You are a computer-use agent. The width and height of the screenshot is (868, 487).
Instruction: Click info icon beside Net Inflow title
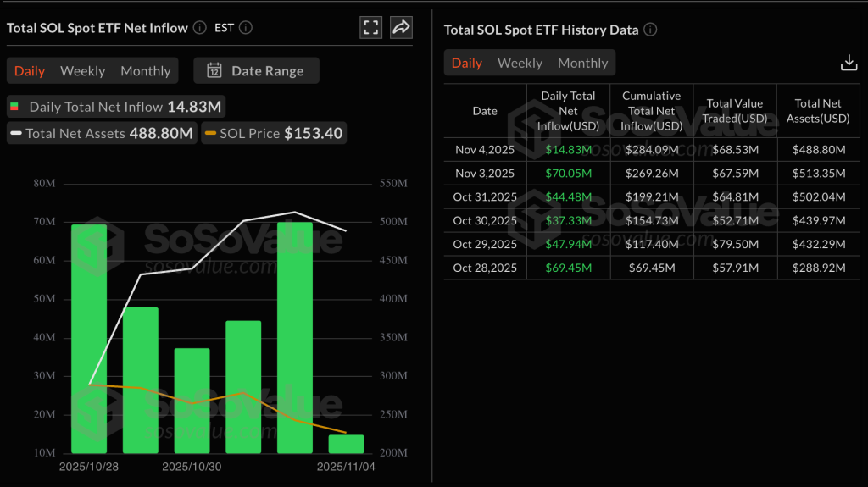click(x=200, y=27)
